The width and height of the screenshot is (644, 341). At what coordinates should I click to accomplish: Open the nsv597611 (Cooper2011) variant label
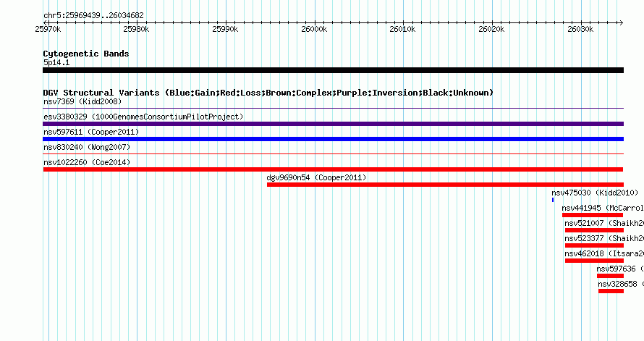tap(91, 132)
